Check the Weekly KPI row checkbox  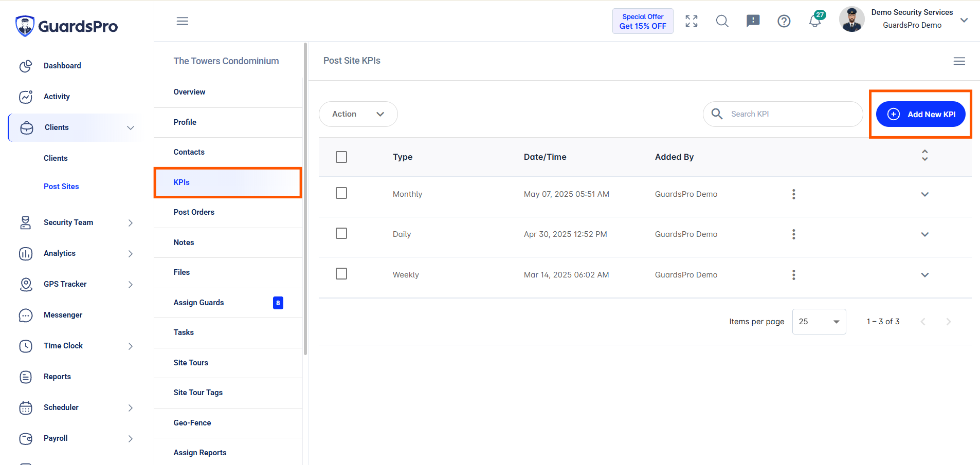pyautogui.click(x=341, y=273)
